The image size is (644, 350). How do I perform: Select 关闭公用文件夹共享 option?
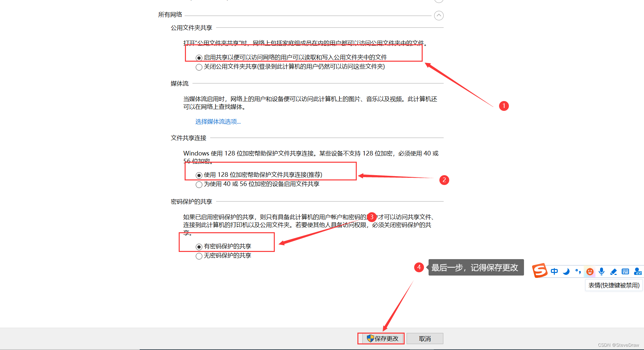(199, 67)
